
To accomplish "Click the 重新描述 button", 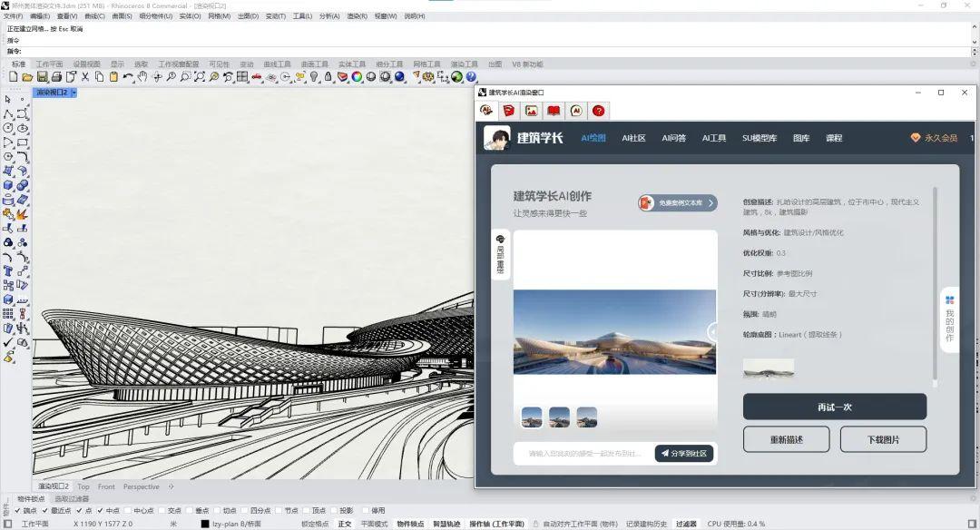I will click(786, 439).
